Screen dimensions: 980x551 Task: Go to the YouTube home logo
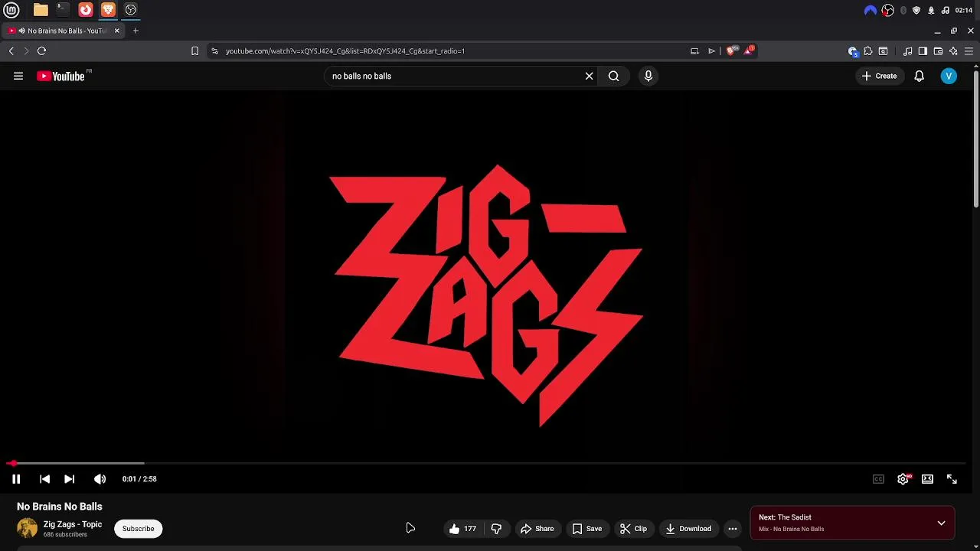pos(61,76)
